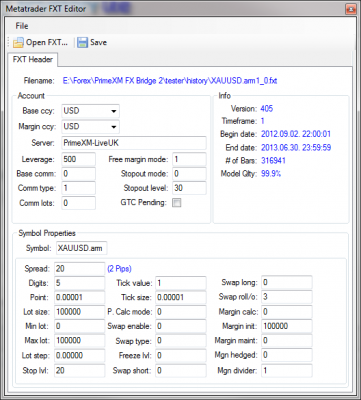Click the Swap short field

[x=181, y=370]
